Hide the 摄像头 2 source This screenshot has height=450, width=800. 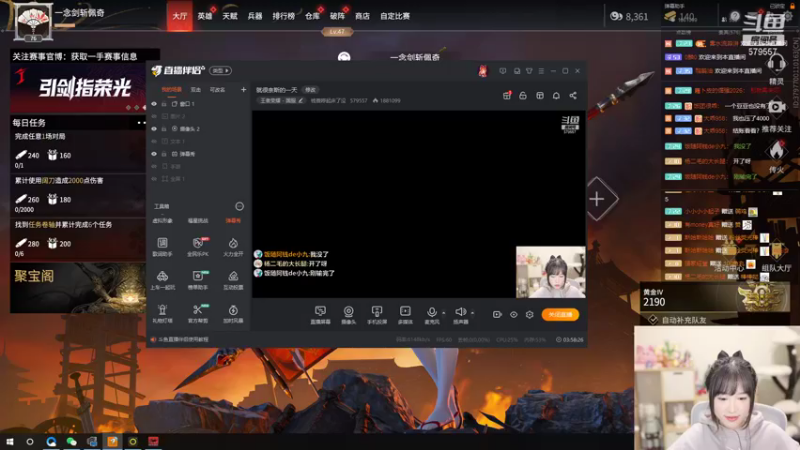(154, 129)
